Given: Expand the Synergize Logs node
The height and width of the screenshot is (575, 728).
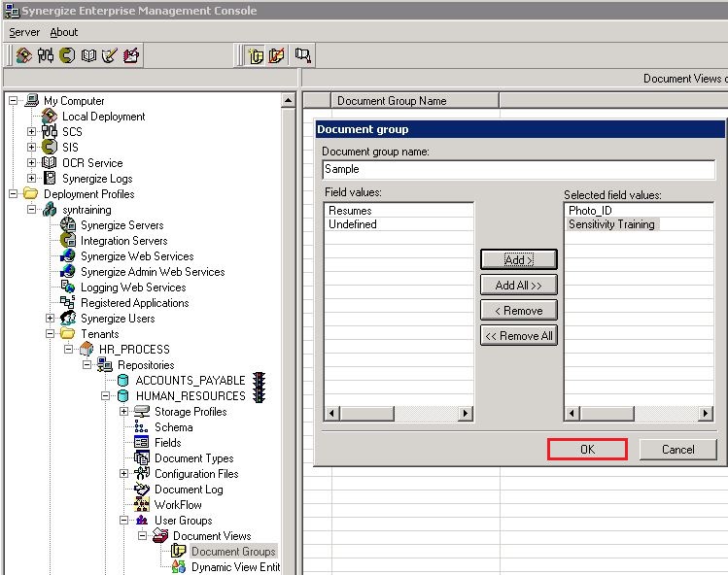Looking at the screenshot, I should [31, 178].
